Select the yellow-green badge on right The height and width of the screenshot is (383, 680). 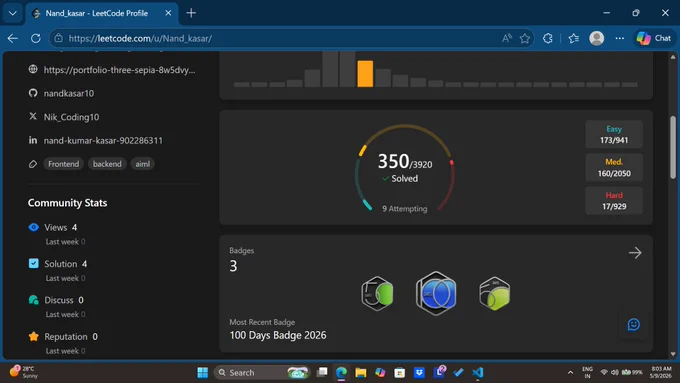tap(494, 294)
